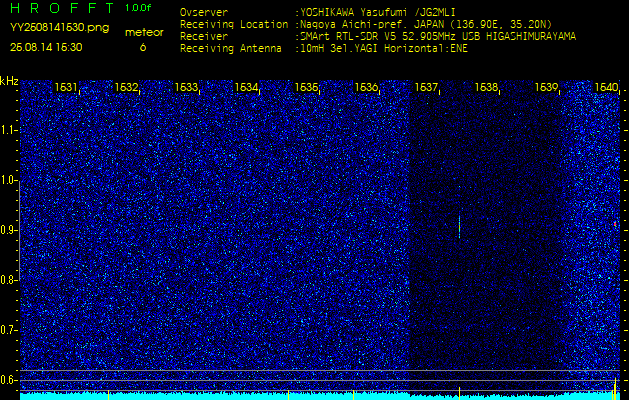Viewport: 629px width, 400px height.
Task: Click the 1636 time axis label
Action: (x=366, y=87)
